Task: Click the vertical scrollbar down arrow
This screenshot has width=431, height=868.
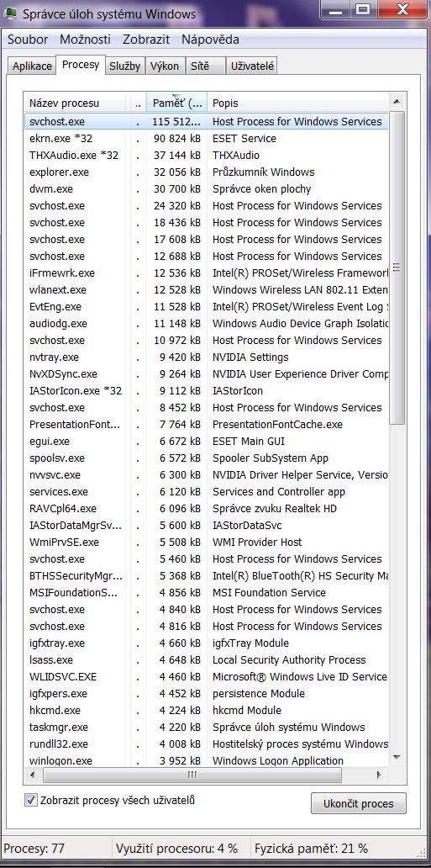Action: [x=397, y=756]
